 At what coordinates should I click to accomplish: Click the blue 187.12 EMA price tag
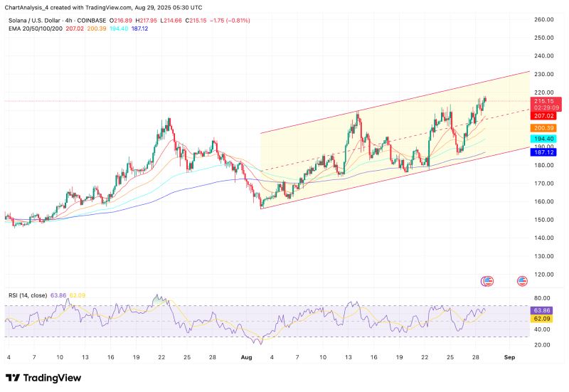[543, 152]
